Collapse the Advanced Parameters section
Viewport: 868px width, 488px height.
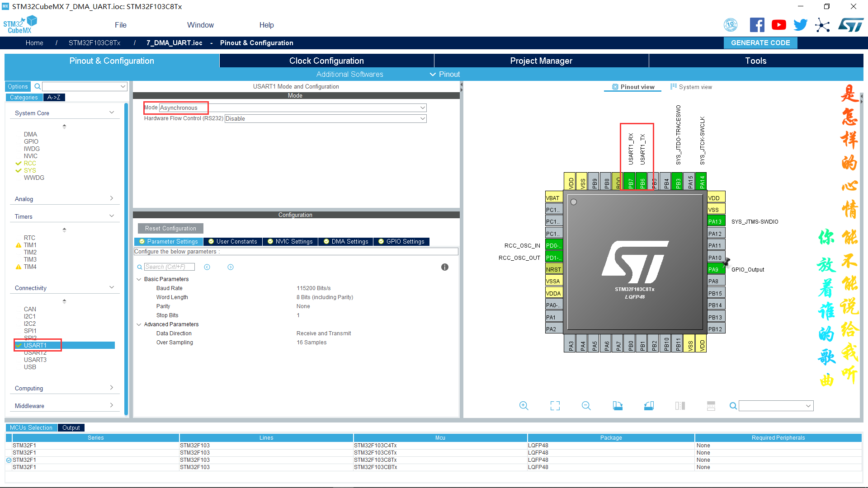click(x=139, y=324)
